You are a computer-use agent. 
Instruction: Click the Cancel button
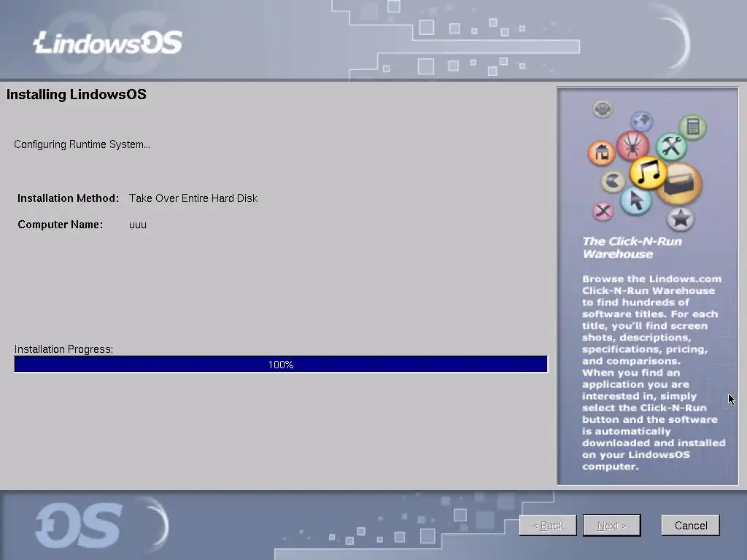[690, 525]
